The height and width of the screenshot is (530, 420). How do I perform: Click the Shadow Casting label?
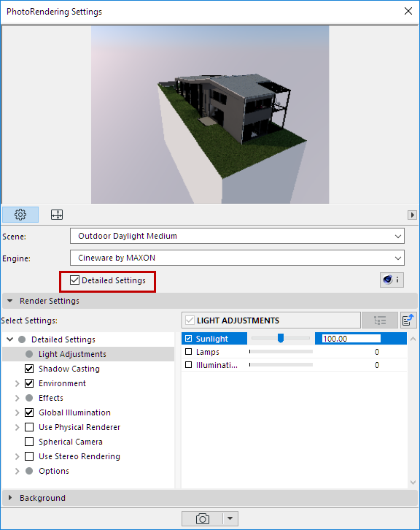(x=69, y=369)
